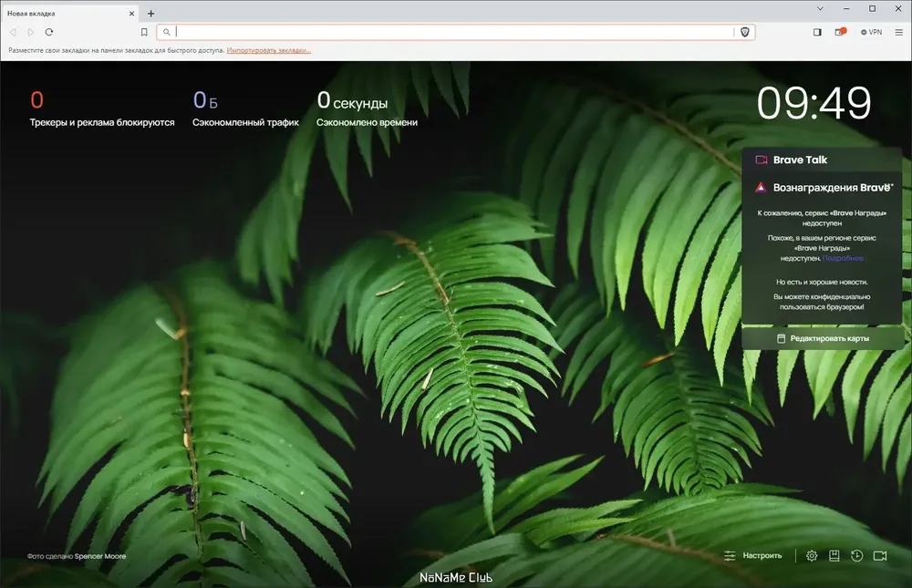This screenshot has width=912, height=588.
Task: Click the Brave Talk camera icon
Action: point(761,160)
